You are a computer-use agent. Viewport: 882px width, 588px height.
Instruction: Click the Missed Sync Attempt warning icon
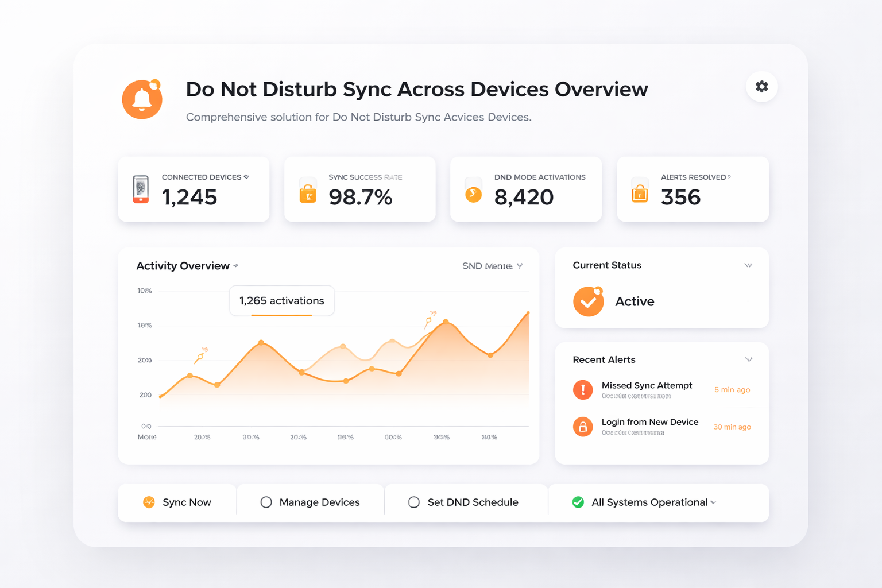point(583,390)
